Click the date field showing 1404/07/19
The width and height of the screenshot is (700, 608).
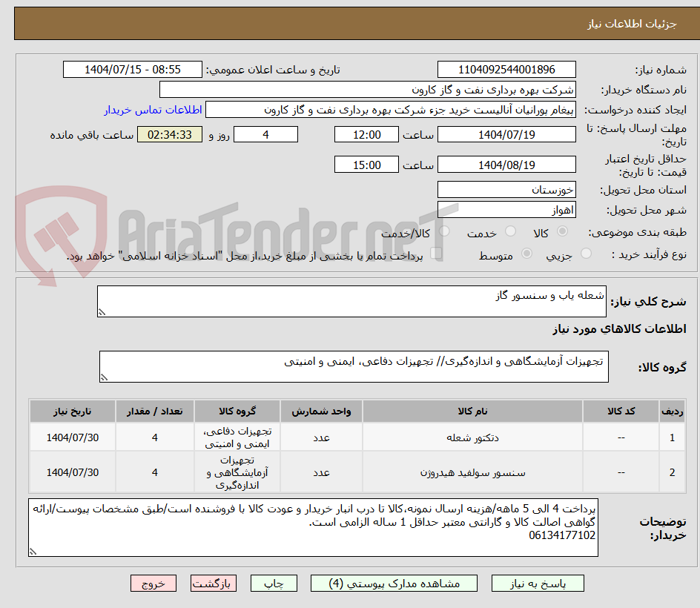pos(506,134)
